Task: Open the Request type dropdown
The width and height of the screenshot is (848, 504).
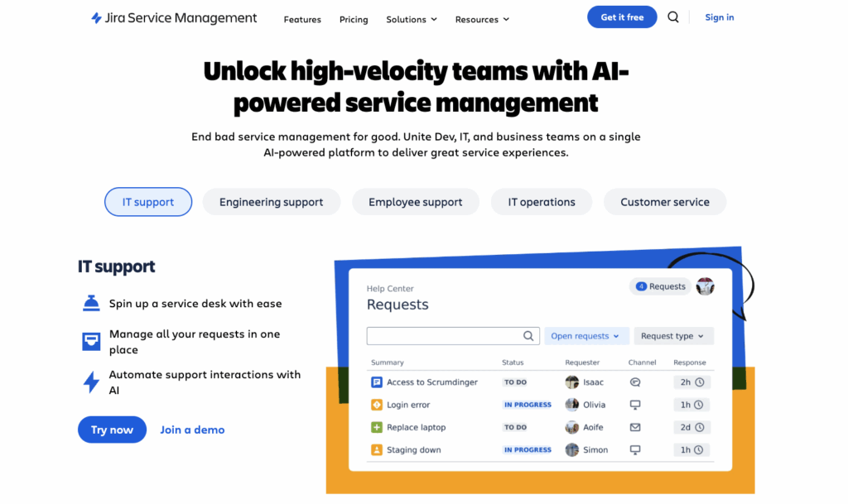Action: (x=674, y=336)
